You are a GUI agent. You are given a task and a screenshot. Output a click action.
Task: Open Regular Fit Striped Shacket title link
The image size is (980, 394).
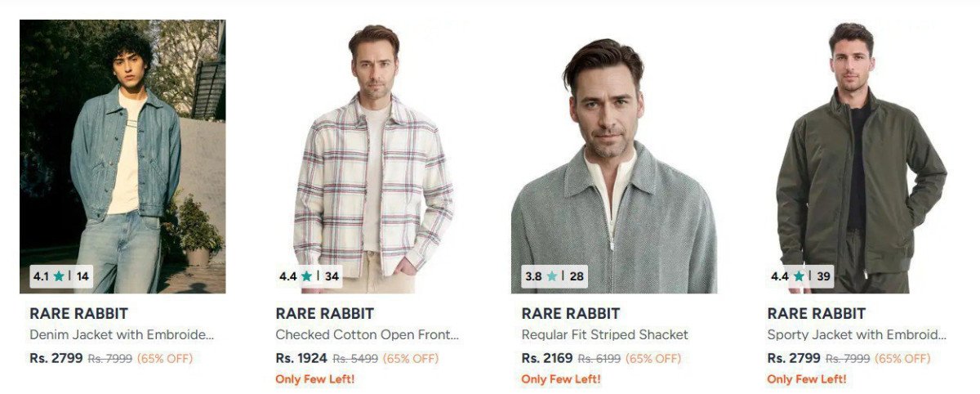pyautogui.click(x=604, y=334)
